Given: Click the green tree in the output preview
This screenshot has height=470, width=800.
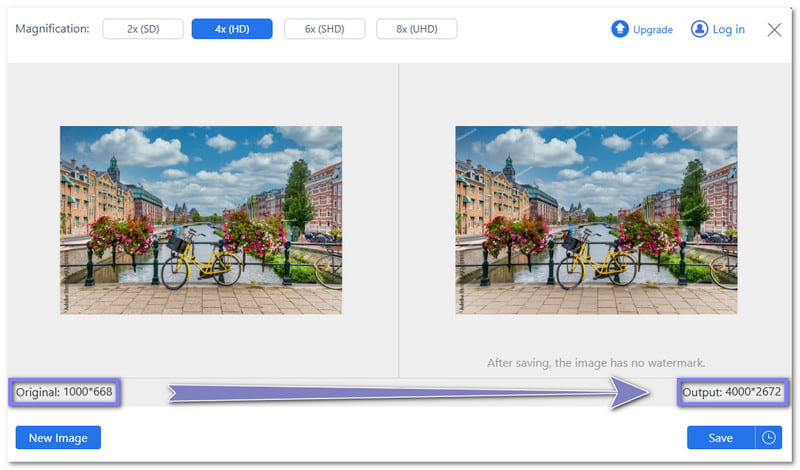Looking at the screenshot, I should 693,195.
